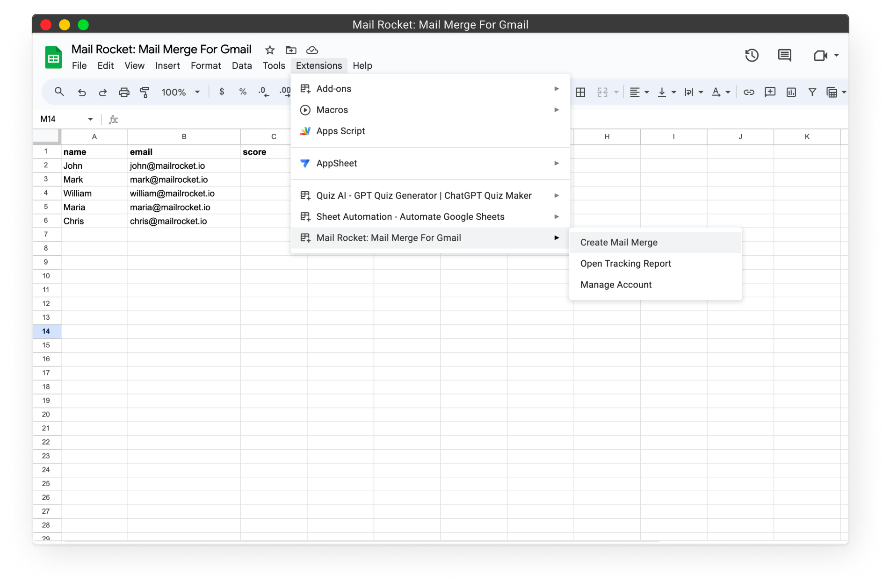Click Manage Account option
The image size is (890, 588).
(615, 285)
